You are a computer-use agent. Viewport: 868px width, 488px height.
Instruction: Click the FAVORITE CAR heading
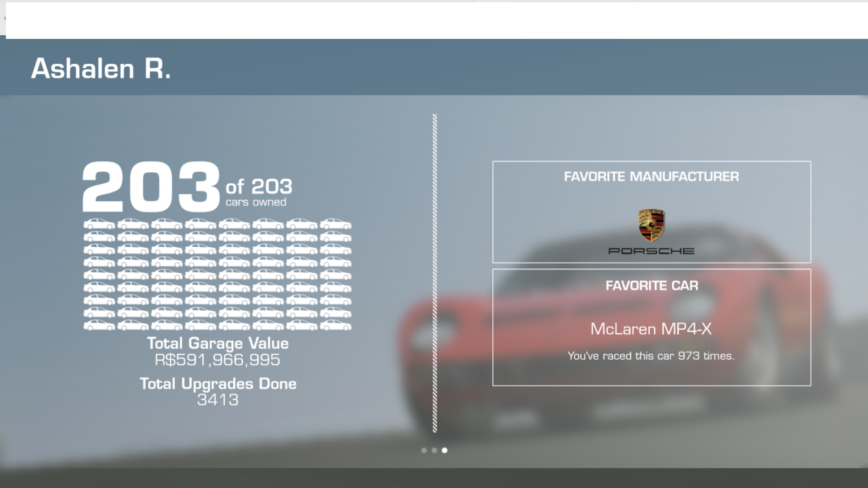tap(652, 286)
